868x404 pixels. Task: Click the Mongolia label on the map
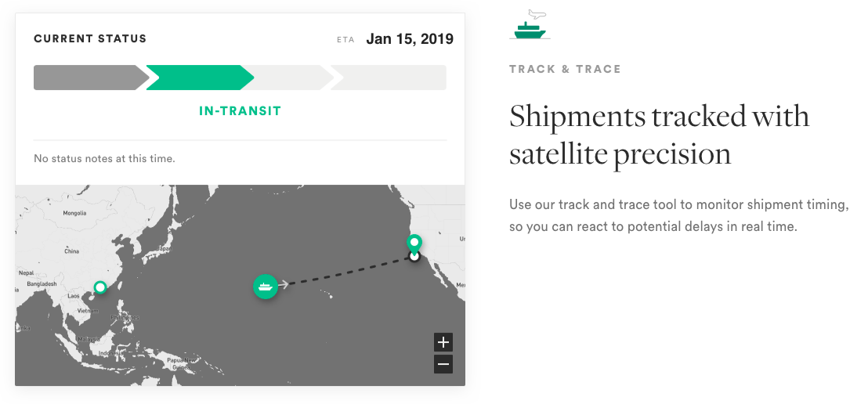74,213
